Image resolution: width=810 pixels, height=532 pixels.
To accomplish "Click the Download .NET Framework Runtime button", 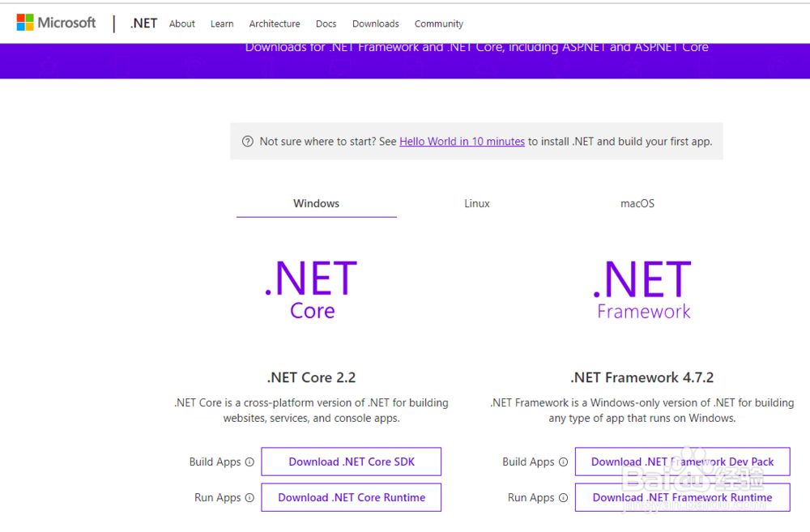I will tap(682, 497).
